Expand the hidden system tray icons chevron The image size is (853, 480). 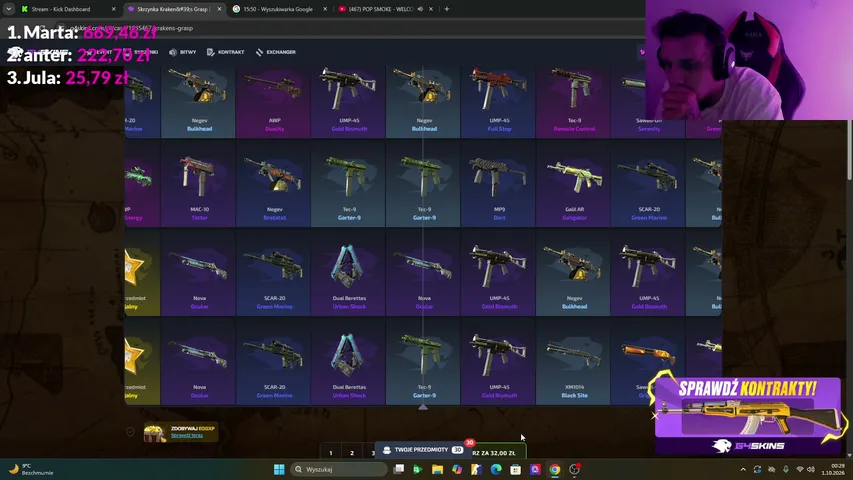coord(743,469)
